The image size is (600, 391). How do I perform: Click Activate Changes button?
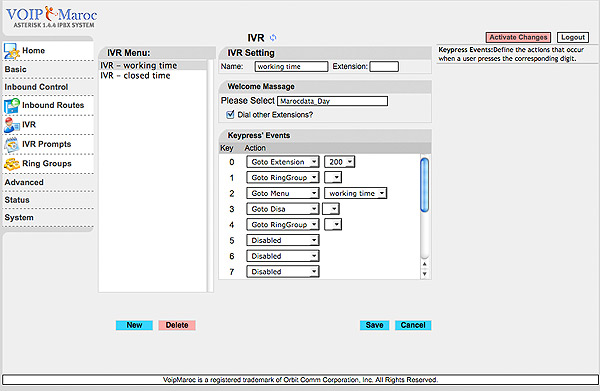tap(518, 37)
